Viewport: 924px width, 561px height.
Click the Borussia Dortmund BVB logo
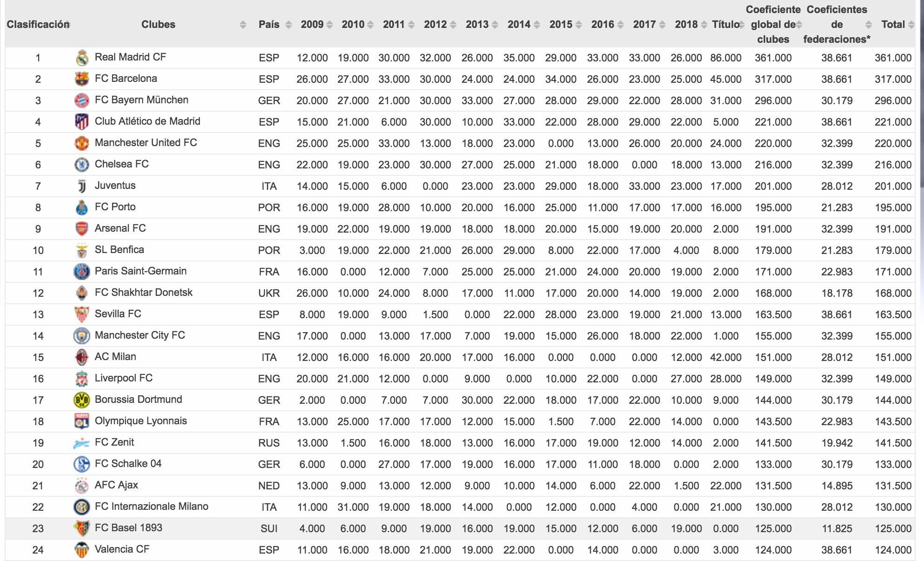pos(82,400)
